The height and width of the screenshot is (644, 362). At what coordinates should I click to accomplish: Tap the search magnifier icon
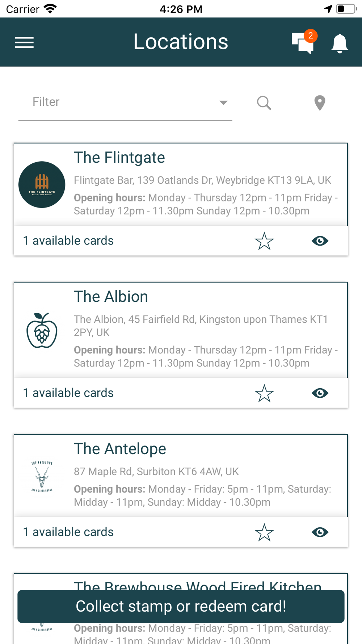[x=264, y=103]
